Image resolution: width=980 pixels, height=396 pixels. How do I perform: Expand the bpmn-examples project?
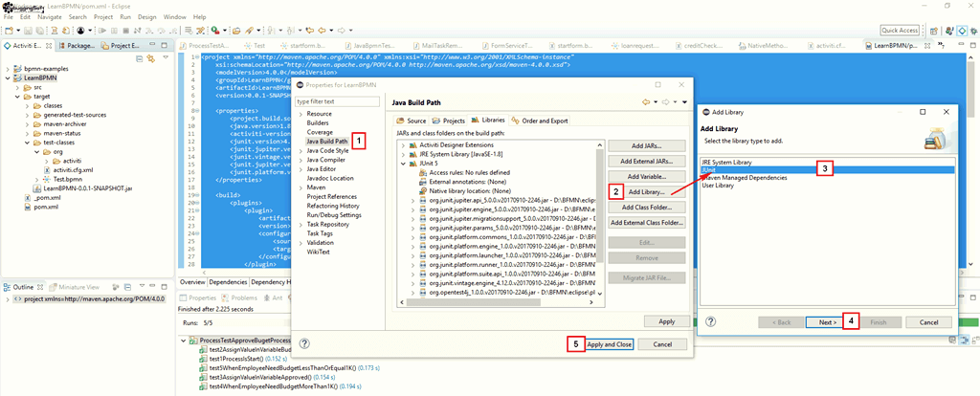(8, 69)
